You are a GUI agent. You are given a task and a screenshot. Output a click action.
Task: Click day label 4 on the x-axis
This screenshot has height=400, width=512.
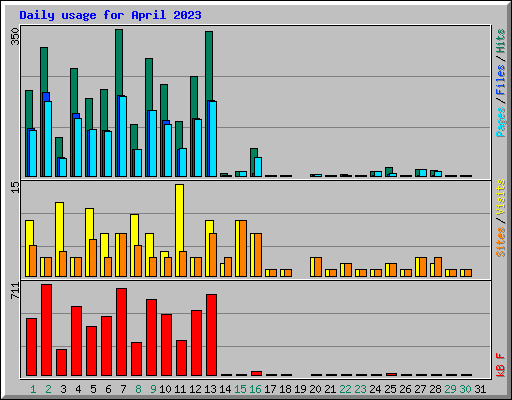78,389
